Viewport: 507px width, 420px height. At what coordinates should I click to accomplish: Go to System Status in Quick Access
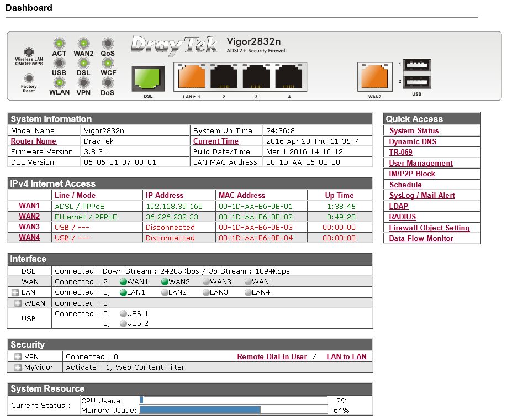[x=414, y=131]
